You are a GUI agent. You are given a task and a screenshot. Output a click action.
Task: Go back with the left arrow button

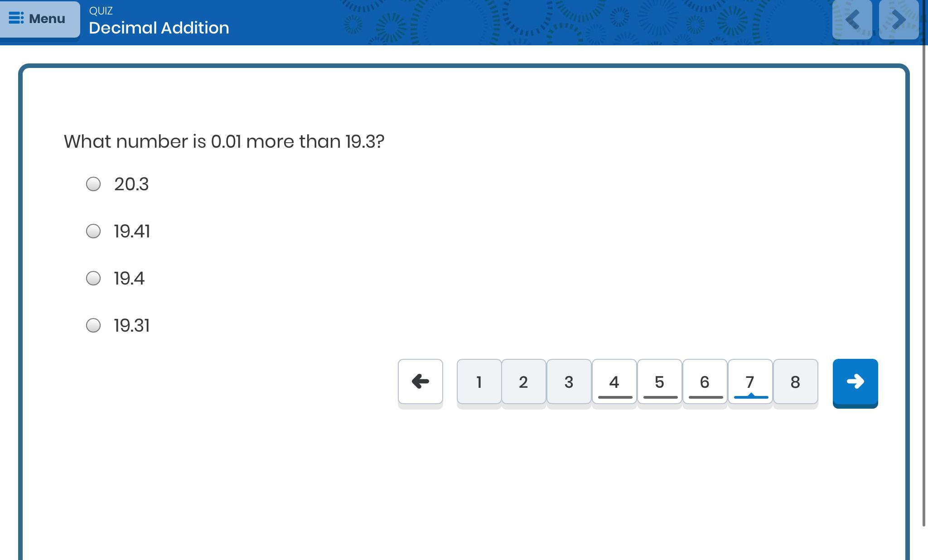pyautogui.click(x=420, y=381)
